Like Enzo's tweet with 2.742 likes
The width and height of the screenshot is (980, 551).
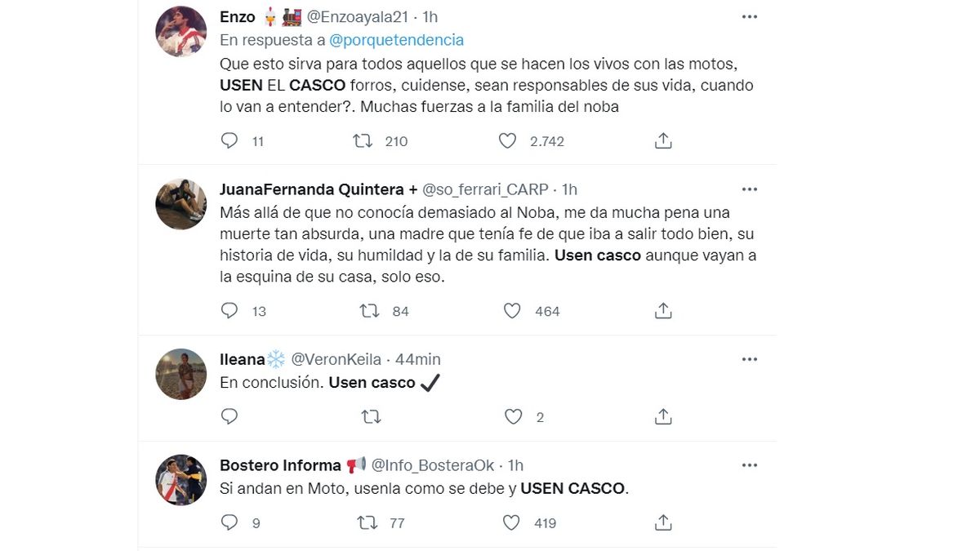[508, 141]
